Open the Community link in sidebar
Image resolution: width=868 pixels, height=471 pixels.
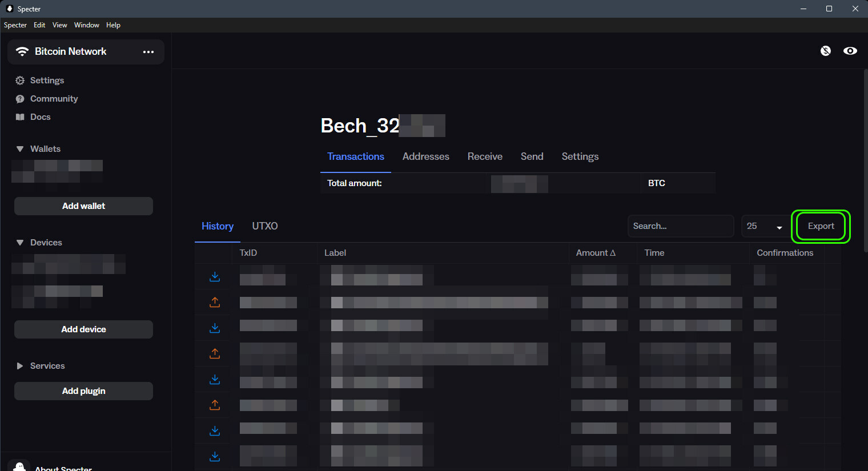tap(54, 99)
